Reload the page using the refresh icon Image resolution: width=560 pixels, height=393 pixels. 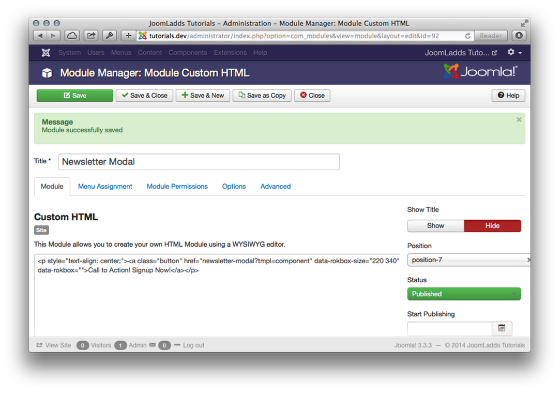pos(468,36)
